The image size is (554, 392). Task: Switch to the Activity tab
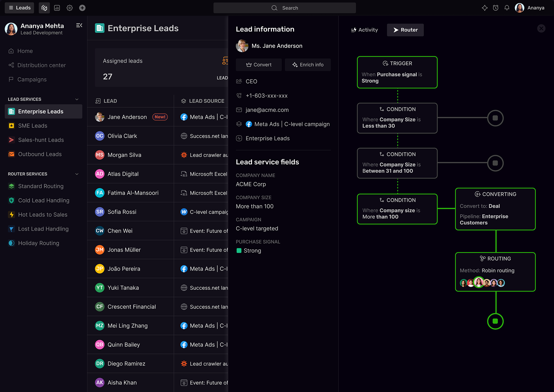click(x=364, y=30)
